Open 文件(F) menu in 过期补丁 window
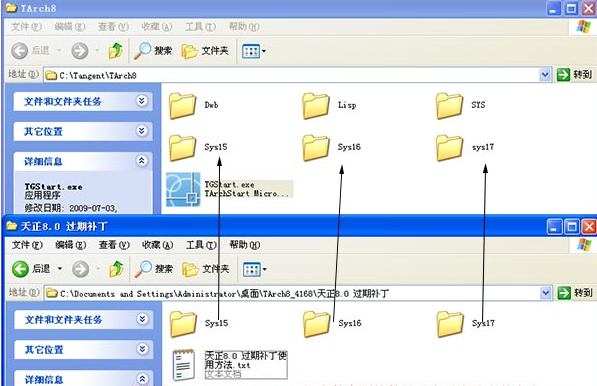 tap(27, 245)
